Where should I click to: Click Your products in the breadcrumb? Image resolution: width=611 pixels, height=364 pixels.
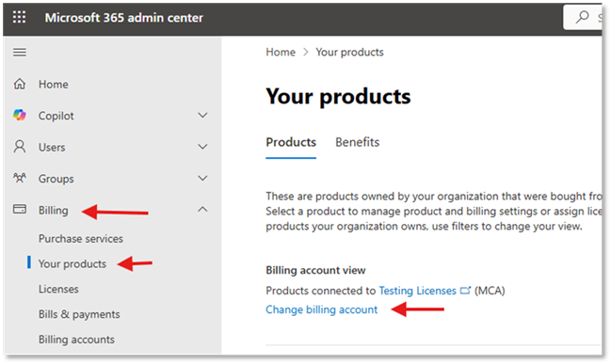(x=349, y=52)
